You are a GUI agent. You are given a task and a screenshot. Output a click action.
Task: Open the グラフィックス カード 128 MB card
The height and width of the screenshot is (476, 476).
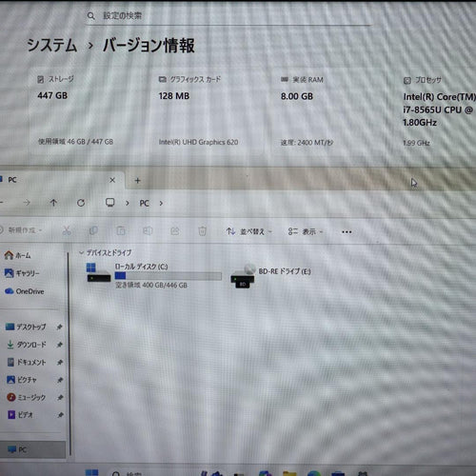click(x=208, y=110)
